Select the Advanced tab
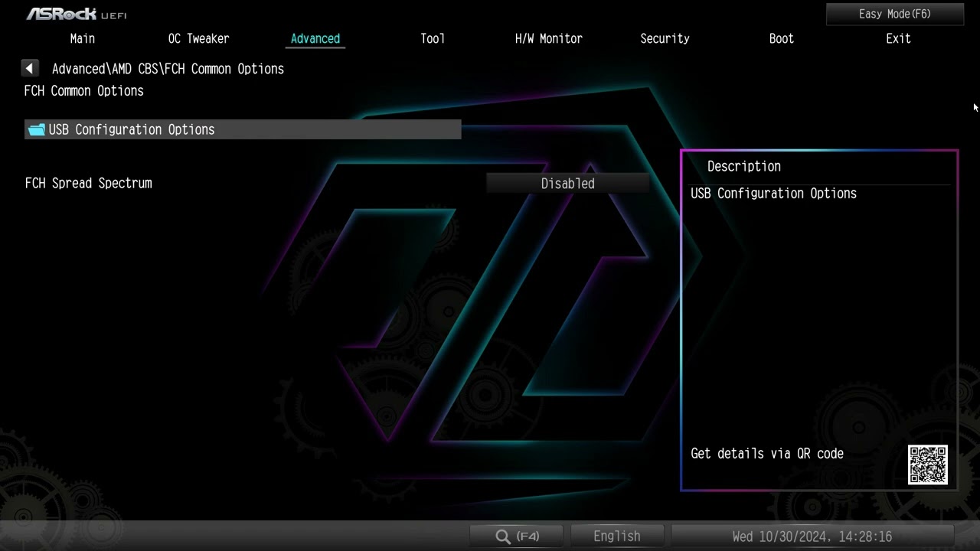The height and width of the screenshot is (551, 980). [x=315, y=38]
